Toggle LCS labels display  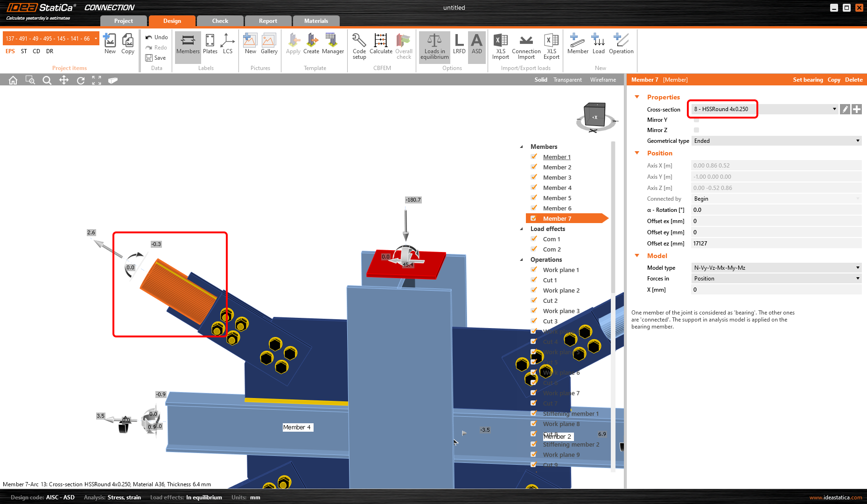click(227, 44)
